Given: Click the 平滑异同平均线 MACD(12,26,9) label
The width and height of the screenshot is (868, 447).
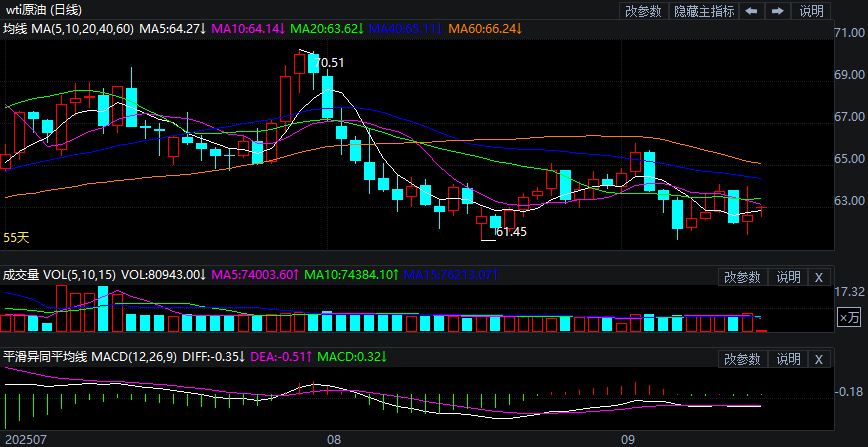Looking at the screenshot, I should coord(90,357).
